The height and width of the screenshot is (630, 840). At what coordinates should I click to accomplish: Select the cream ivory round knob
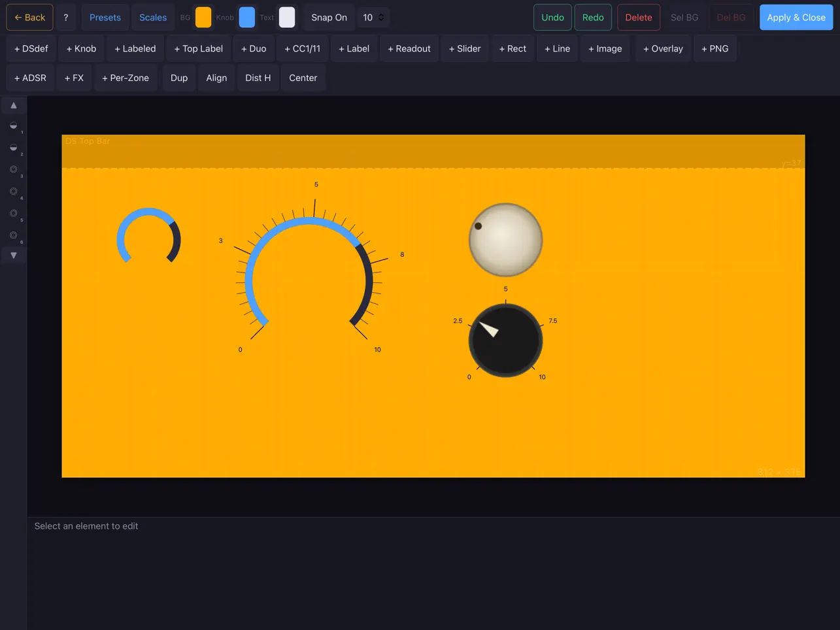tap(505, 240)
